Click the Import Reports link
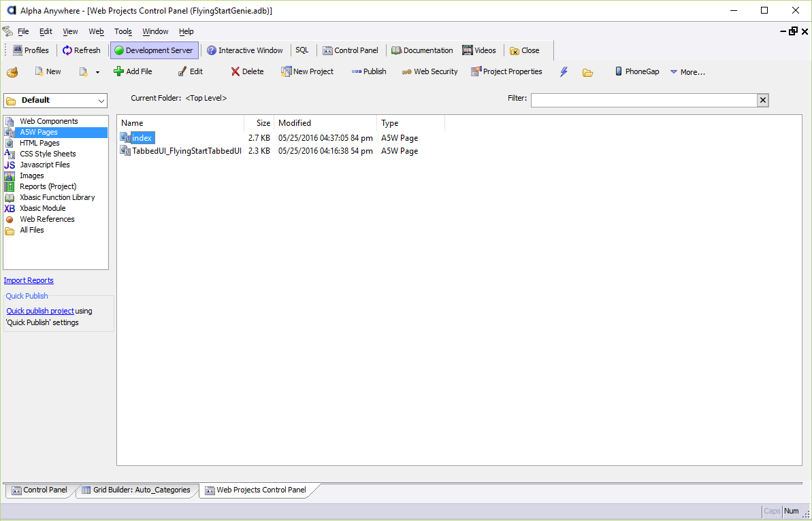Screen dimensions: 812x521 tap(29, 280)
